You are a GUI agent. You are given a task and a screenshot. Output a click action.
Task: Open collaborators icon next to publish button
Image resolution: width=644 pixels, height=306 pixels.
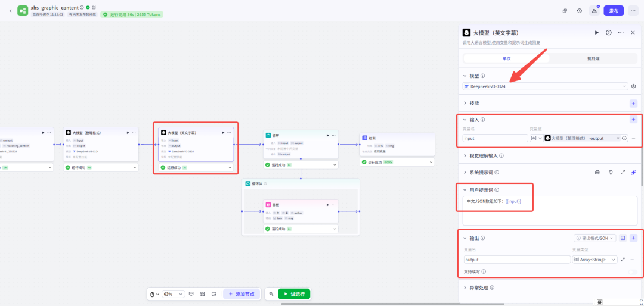click(595, 11)
